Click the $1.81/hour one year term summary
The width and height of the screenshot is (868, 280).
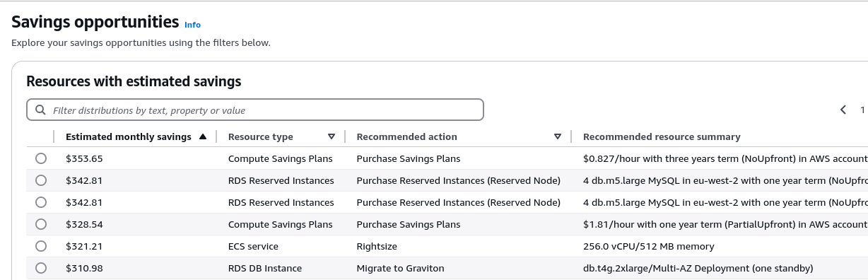[725, 224]
